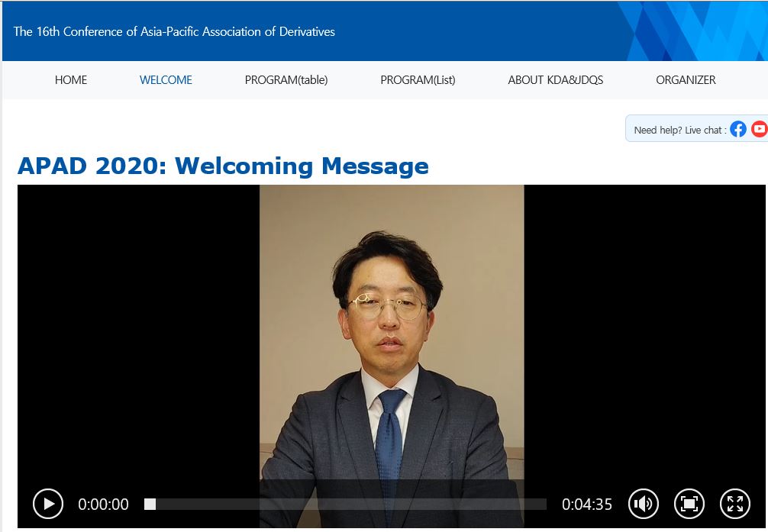Open the Facebook live chat icon

(x=738, y=129)
